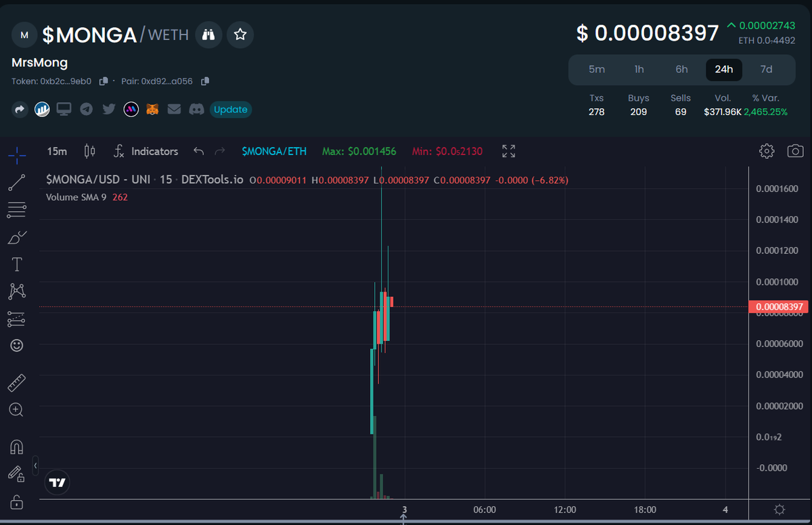
Task: Click the purple M round logo icon
Action: coord(131,109)
